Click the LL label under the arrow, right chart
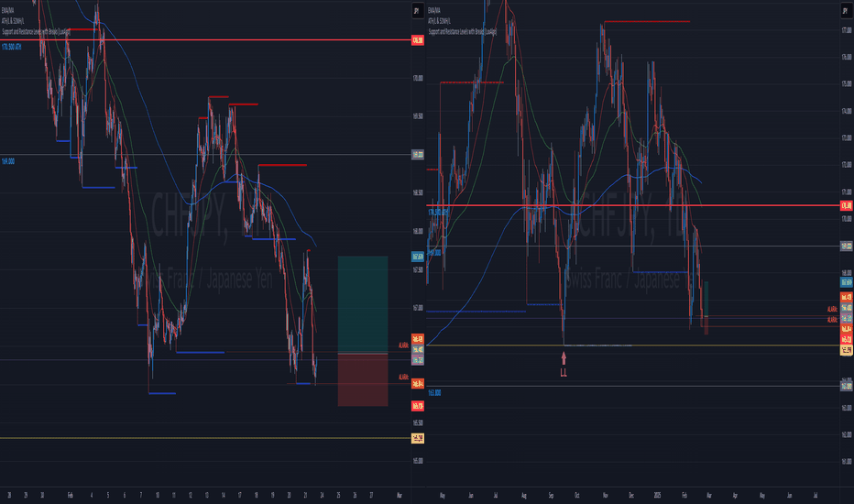The image size is (854, 504). click(x=564, y=373)
